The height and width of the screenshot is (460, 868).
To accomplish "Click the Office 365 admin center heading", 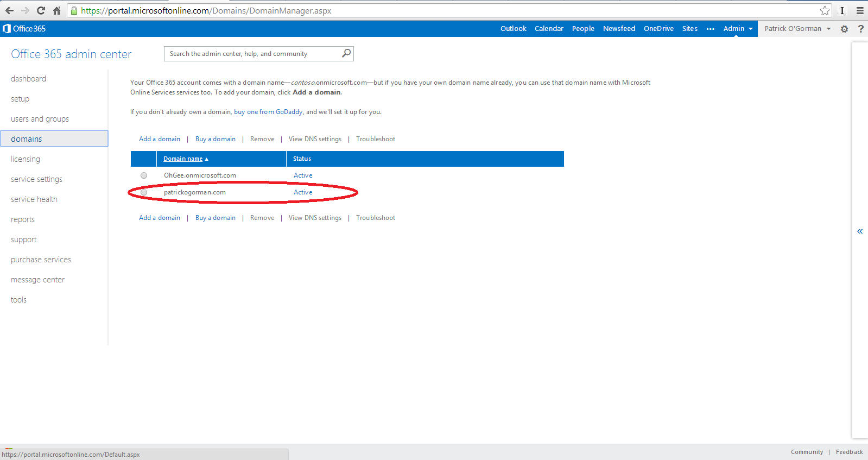I will point(71,54).
